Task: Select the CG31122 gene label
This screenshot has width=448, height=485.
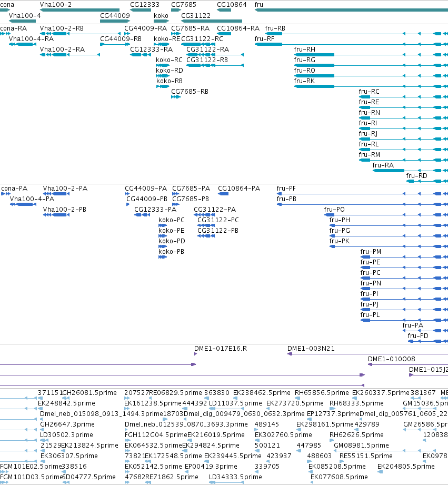Action: [196, 16]
